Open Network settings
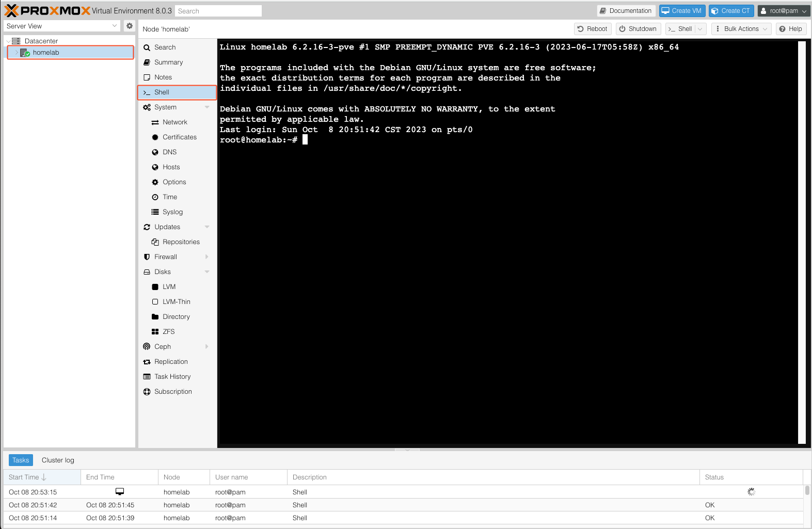This screenshot has width=812, height=529. (177, 122)
